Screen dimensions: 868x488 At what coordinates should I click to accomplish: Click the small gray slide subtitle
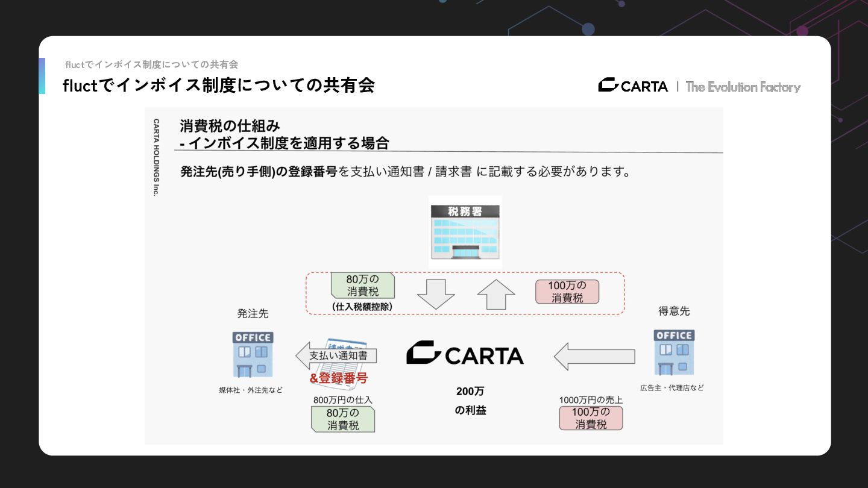coord(152,64)
